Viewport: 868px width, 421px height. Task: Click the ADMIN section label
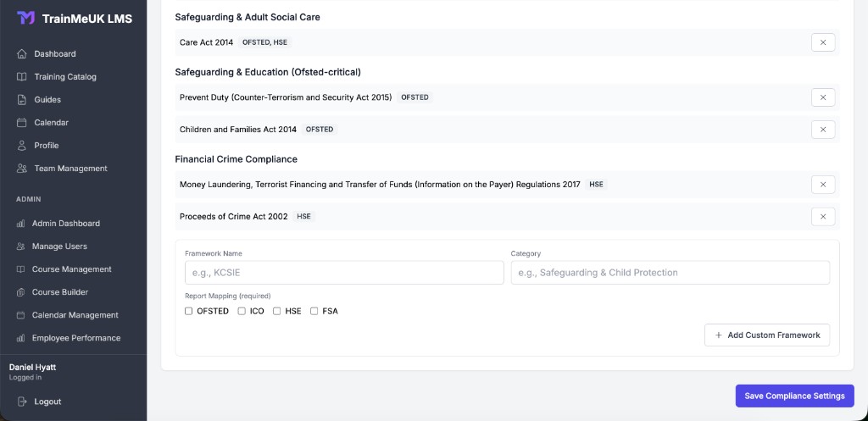click(x=29, y=199)
